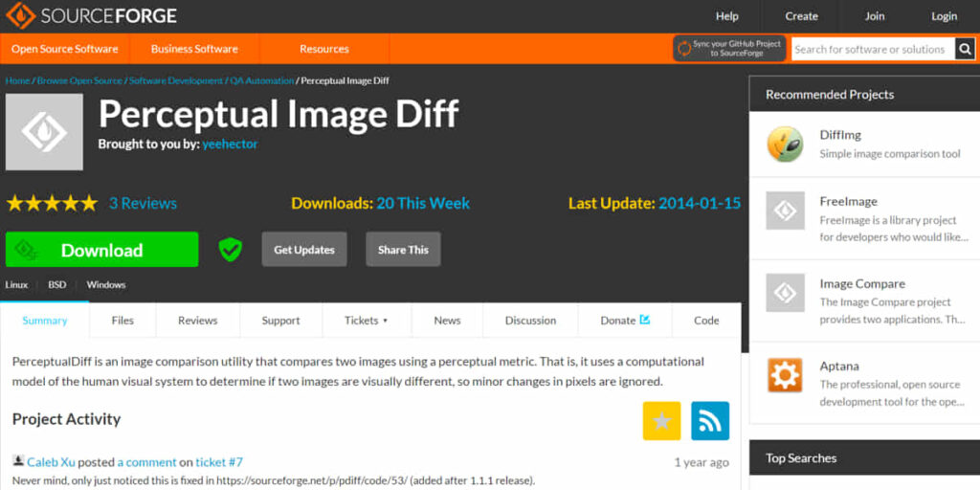Click the Project Activity heading
The width and height of the screenshot is (980, 490).
pos(66,419)
